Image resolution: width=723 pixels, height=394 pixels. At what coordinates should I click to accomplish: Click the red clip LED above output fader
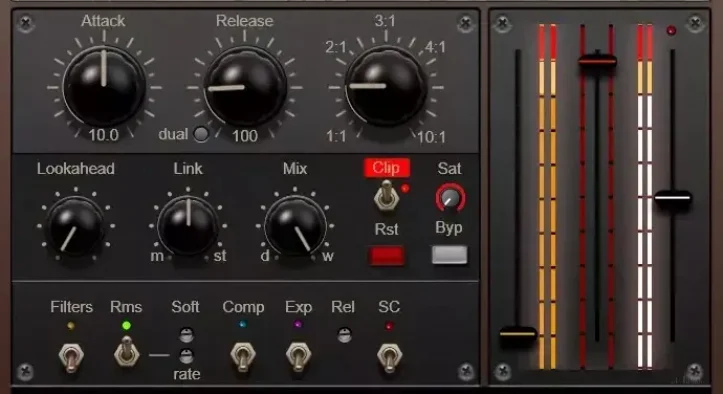click(671, 31)
